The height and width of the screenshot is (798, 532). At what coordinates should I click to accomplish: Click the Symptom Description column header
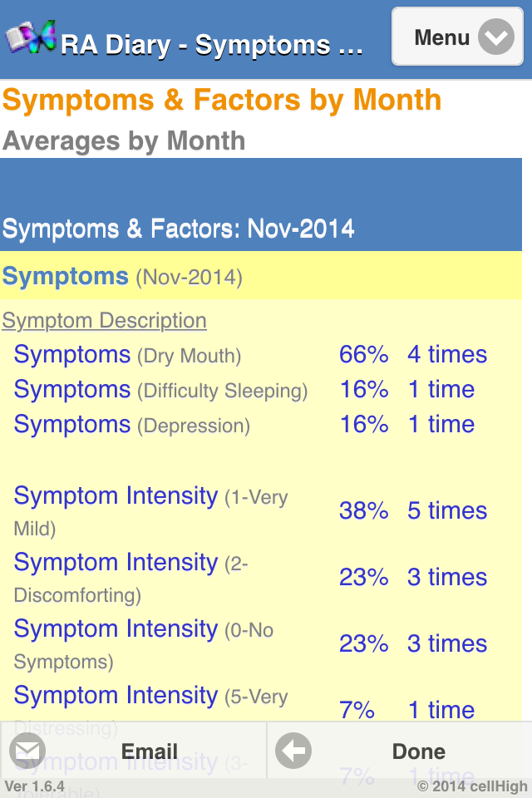(104, 321)
